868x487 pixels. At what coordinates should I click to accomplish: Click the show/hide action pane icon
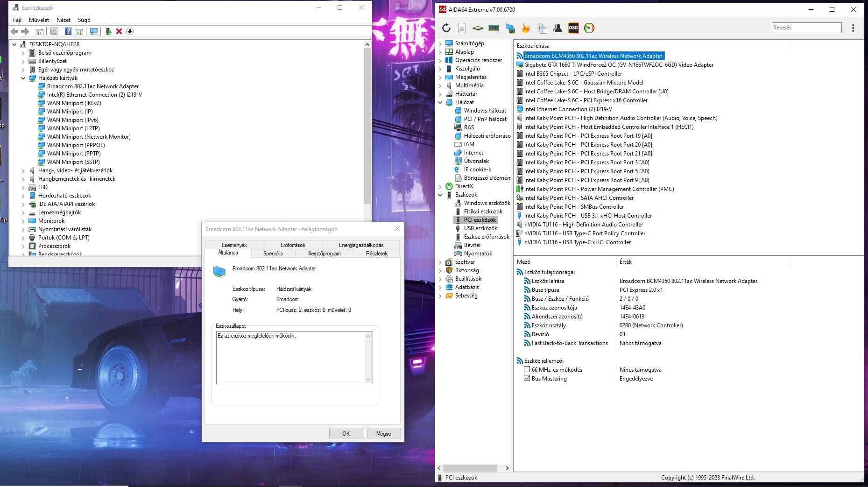(x=79, y=31)
